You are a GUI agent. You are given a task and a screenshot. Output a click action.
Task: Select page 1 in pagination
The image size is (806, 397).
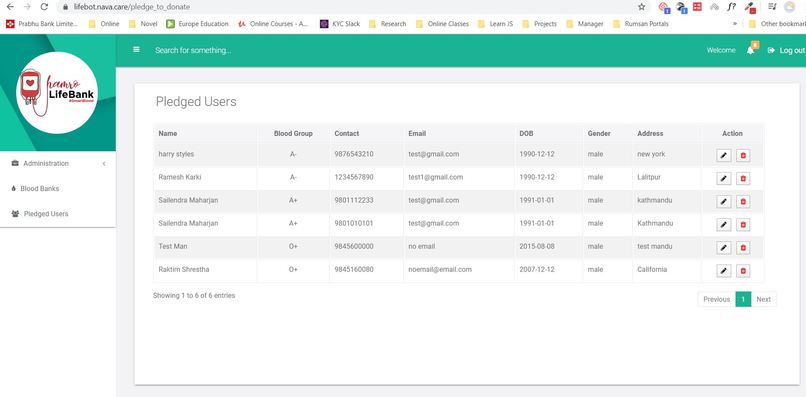[x=743, y=299]
